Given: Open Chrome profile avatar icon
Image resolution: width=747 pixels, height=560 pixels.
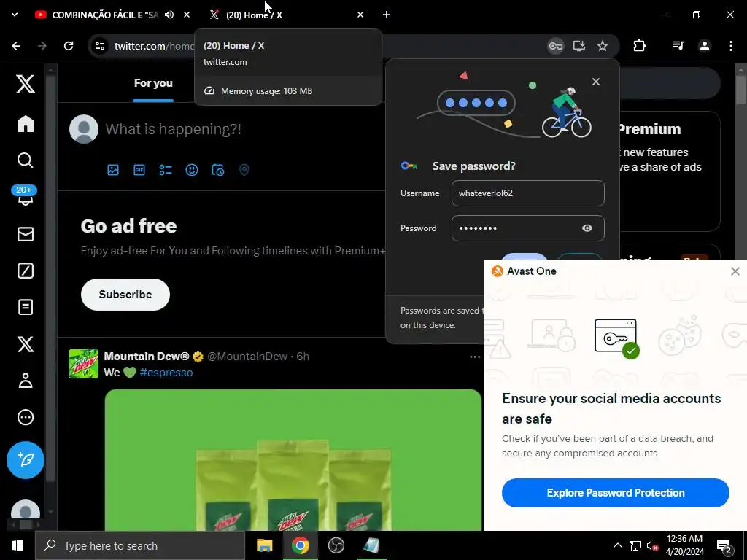Looking at the screenshot, I should tap(705, 46).
